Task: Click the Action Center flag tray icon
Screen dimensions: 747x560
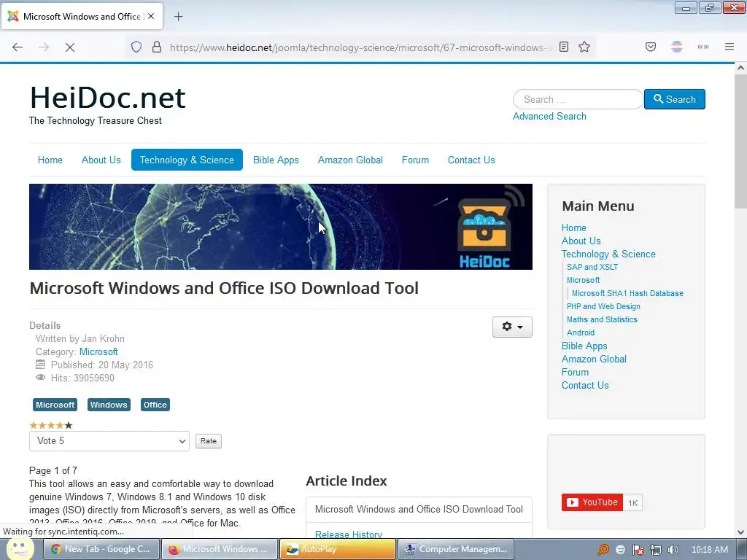Action: pyautogui.click(x=638, y=550)
